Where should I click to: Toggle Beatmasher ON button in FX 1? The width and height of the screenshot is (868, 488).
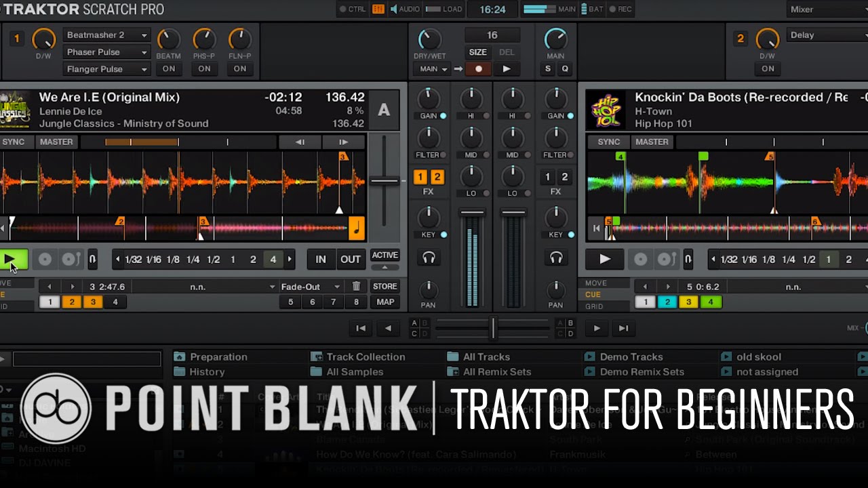(169, 69)
